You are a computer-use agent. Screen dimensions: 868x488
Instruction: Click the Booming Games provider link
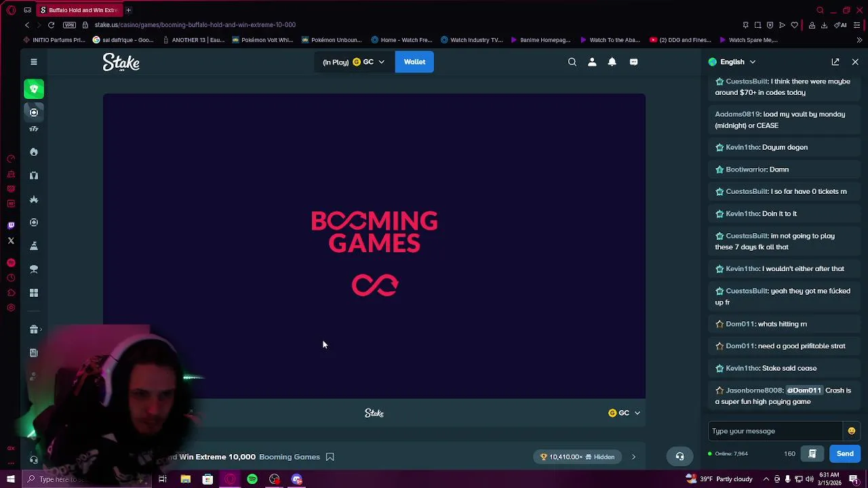(x=290, y=457)
